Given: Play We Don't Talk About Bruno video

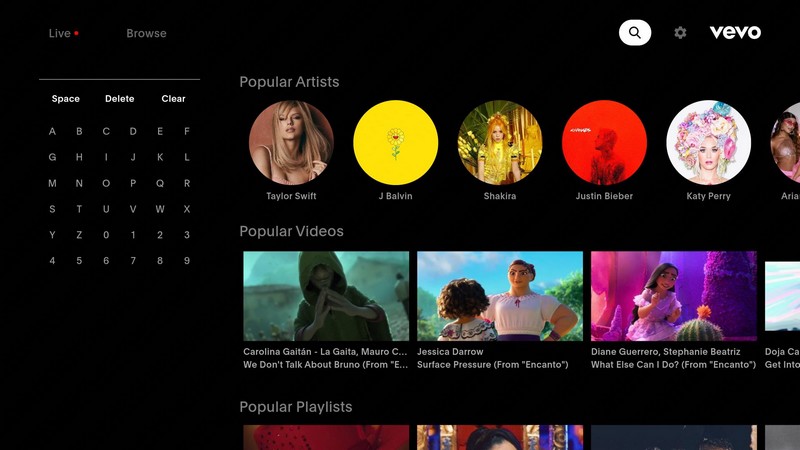Looking at the screenshot, I should click(x=326, y=296).
